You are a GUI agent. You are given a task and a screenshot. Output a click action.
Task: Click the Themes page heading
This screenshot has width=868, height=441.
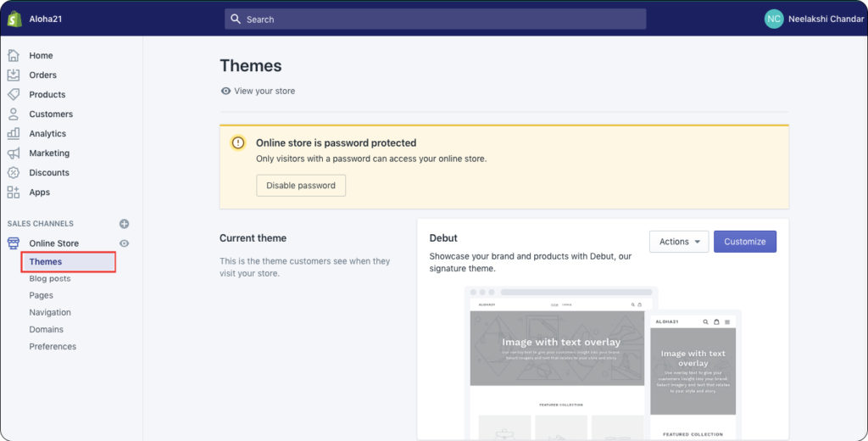click(251, 65)
